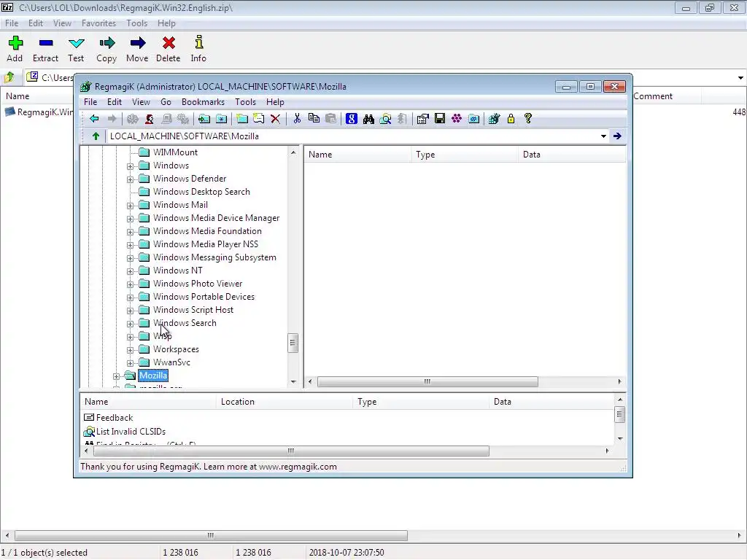Click the 7-Zip up-folder icon

click(x=9, y=77)
